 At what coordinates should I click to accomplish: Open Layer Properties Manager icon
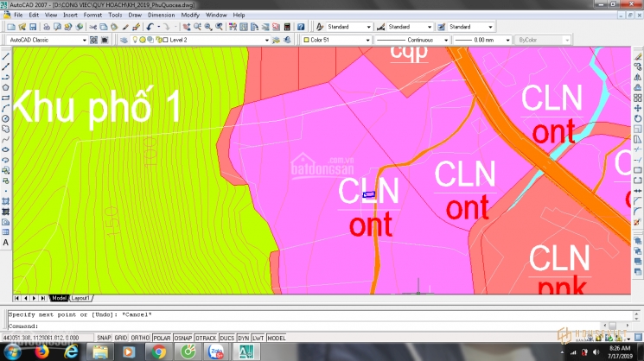pos(124,40)
